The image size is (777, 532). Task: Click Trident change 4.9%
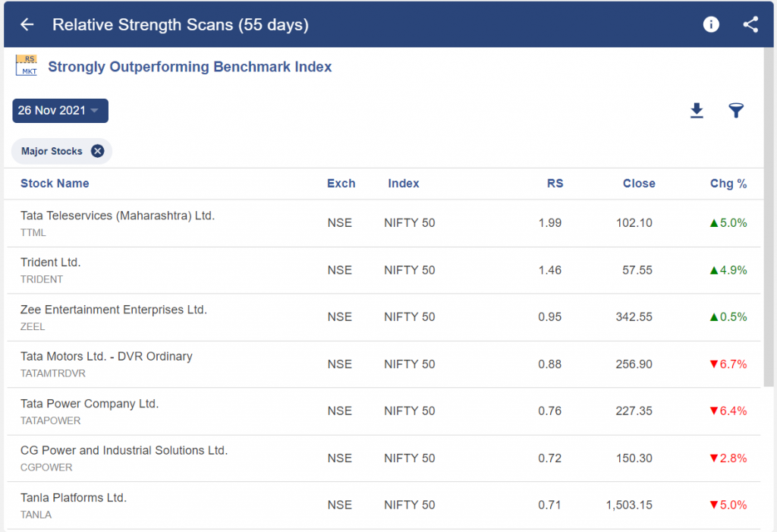[728, 270]
